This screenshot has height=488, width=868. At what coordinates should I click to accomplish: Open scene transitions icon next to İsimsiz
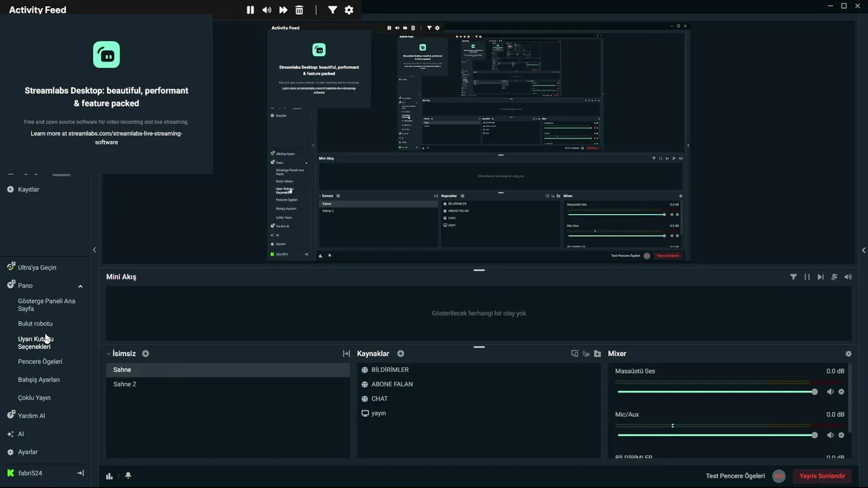[x=347, y=354]
